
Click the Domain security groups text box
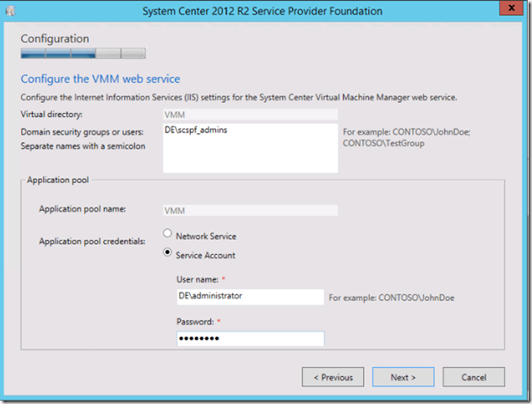(x=250, y=148)
